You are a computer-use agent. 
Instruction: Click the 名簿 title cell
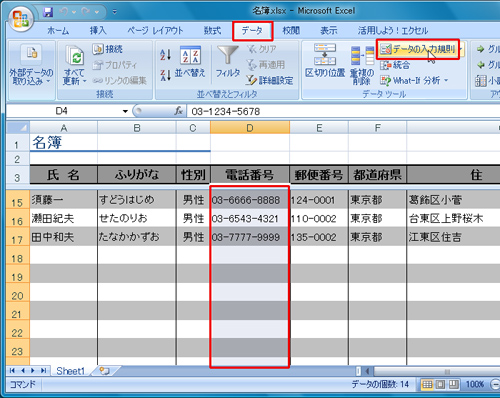(63, 143)
